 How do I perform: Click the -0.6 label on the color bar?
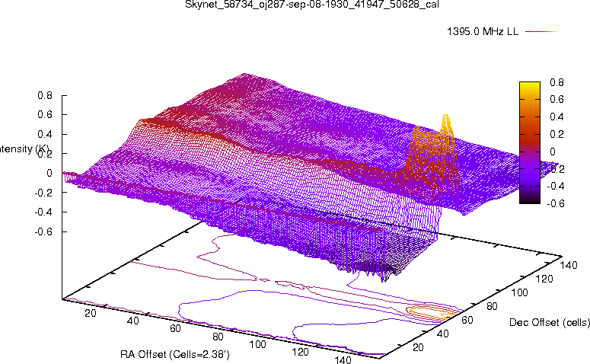pos(555,203)
